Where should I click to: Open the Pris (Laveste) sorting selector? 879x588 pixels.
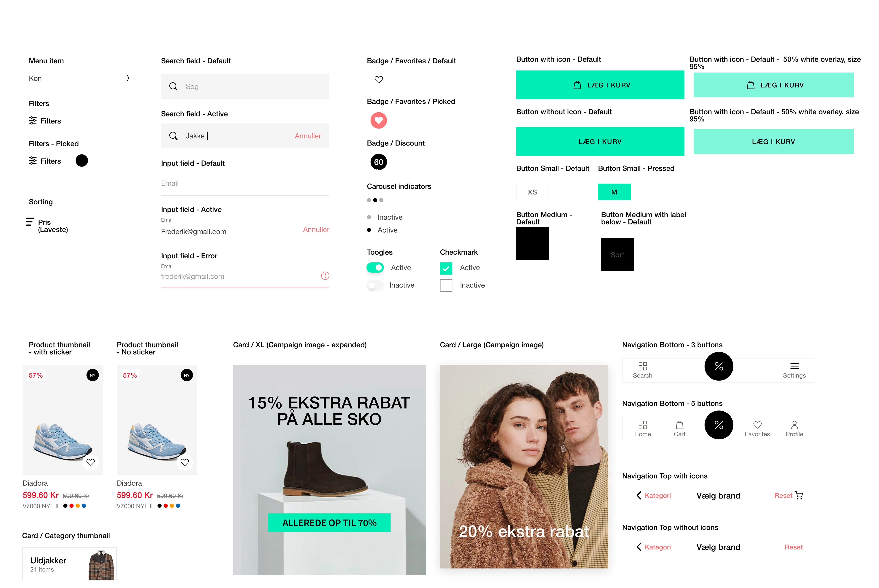tap(47, 225)
